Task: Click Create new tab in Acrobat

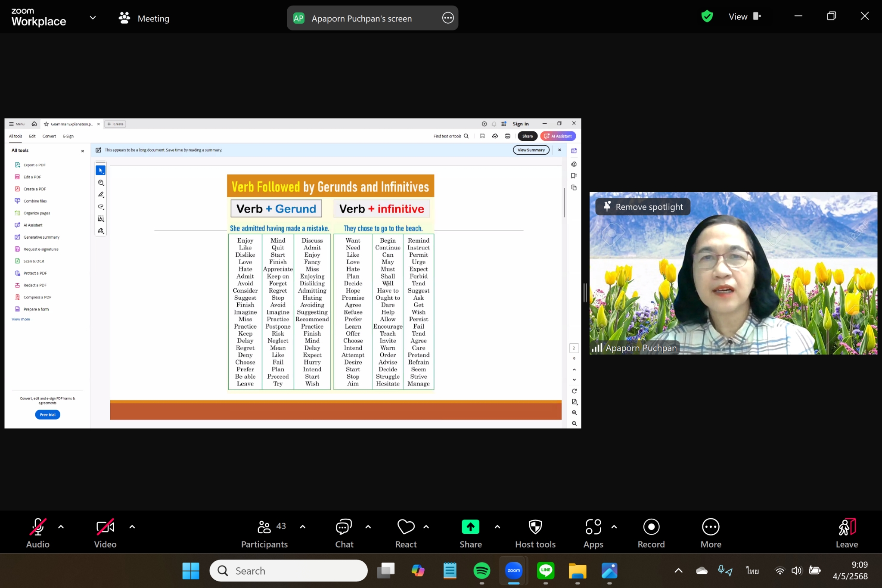Action: click(x=115, y=124)
